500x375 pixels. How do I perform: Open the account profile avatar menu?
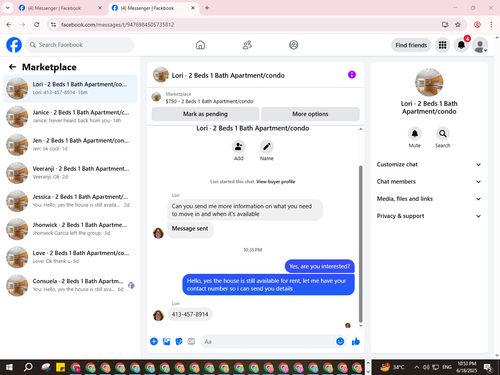tap(480, 45)
